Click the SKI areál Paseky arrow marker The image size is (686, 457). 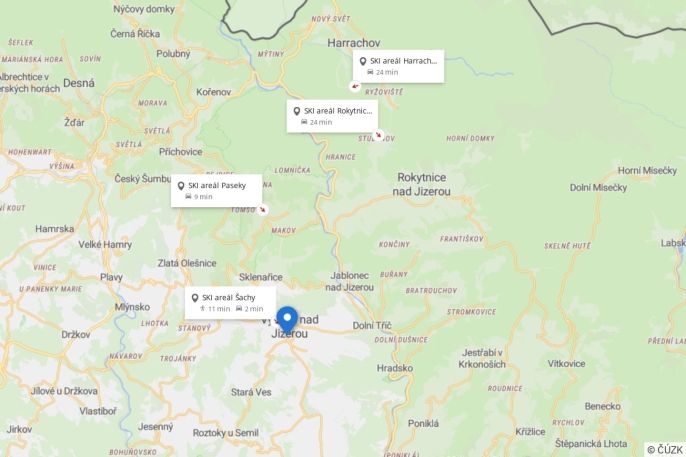(x=262, y=210)
